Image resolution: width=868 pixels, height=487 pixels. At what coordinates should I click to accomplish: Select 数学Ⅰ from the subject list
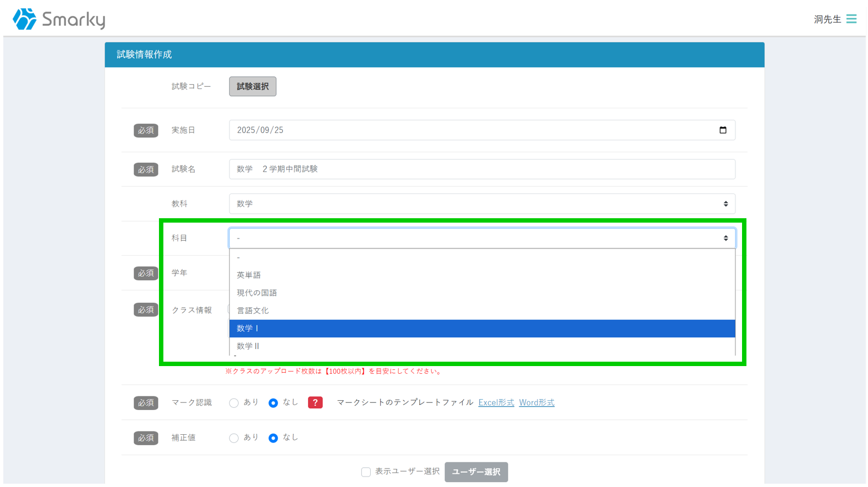[481, 329]
